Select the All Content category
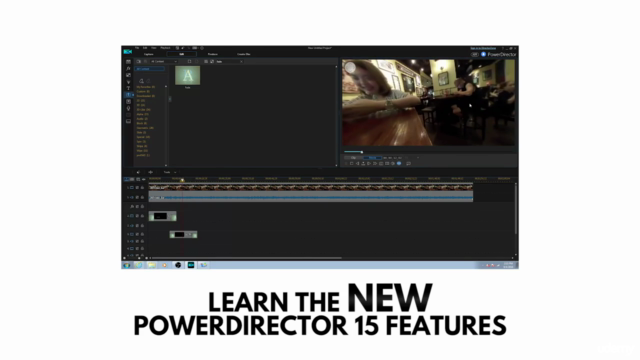This screenshot has height=360, width=640. (150, 69)
